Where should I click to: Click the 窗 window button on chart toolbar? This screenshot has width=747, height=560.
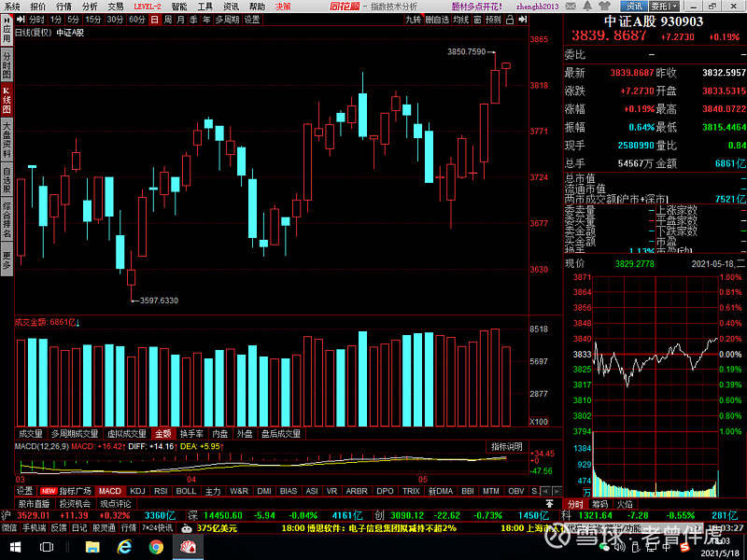478,20
